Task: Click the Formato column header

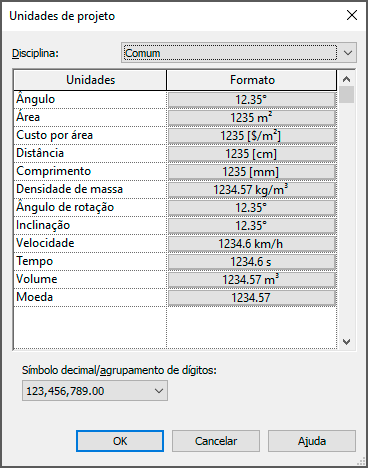Action: [252, 80]
